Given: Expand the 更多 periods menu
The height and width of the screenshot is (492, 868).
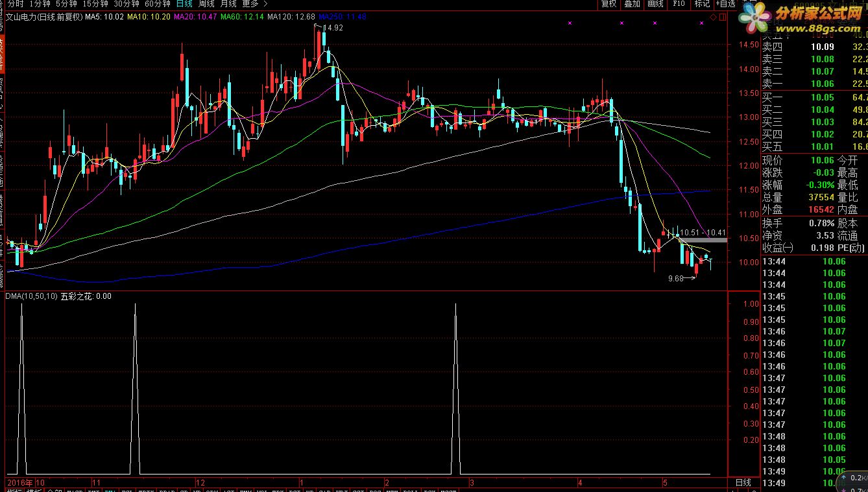Looking at the screenshot, I should (x=254, y=4).
